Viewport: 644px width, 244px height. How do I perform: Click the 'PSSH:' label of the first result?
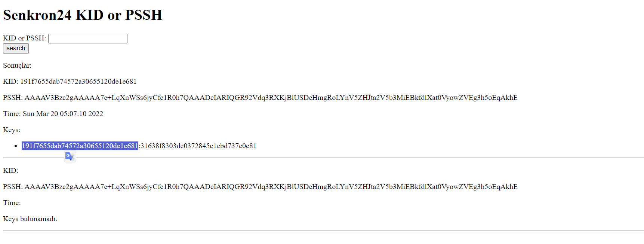coord(13,98)
